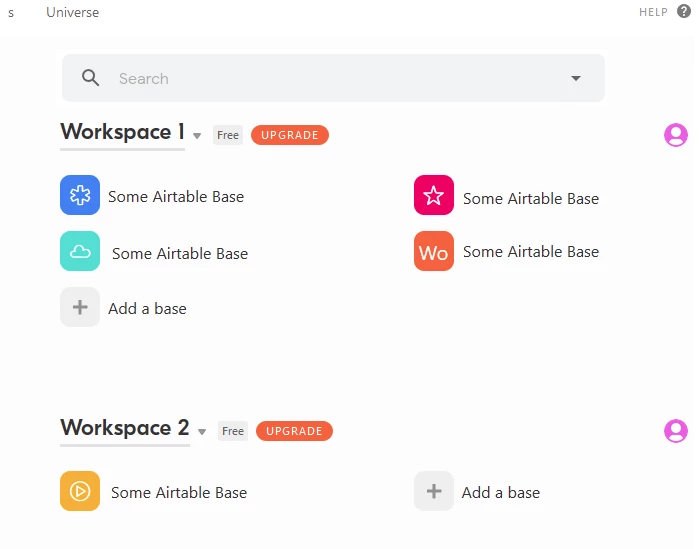The image size is (699, 549).
Task: Click the Workspace 2 collaborator avatar icon
Action: 676,430
